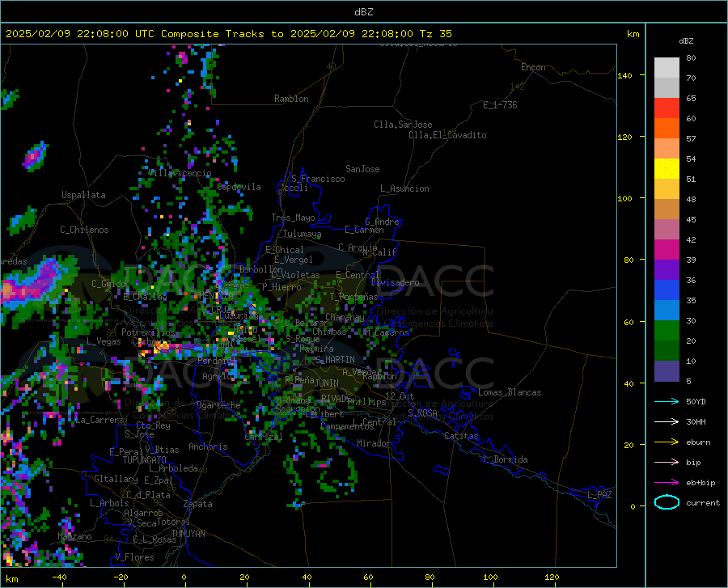
Task: Click the 'dBZ' title at the top
Action: click(x=363, y=12)
